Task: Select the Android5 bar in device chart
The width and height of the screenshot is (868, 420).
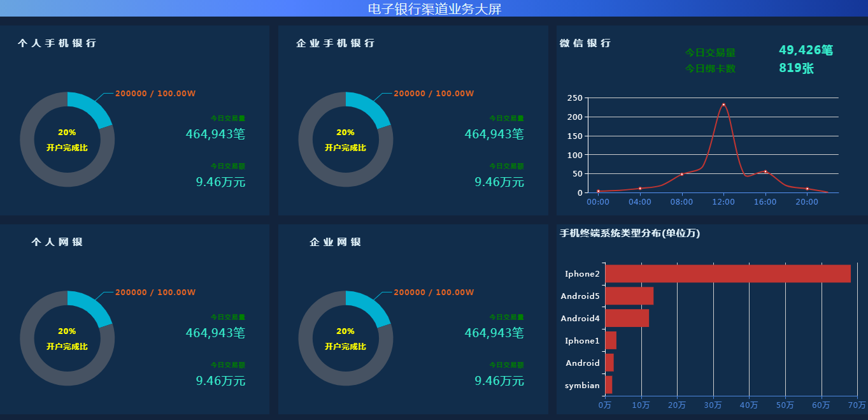Action: 629,296
